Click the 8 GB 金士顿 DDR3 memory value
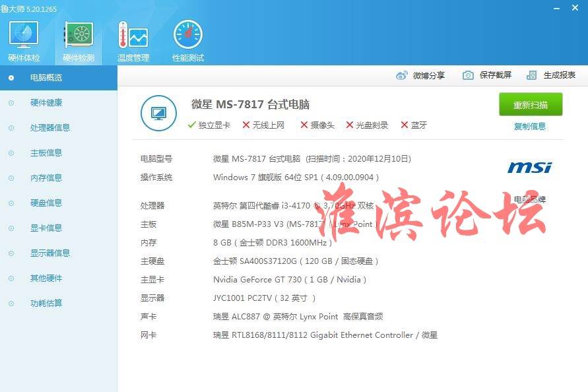The image size is (588, 392). (273, 243)
